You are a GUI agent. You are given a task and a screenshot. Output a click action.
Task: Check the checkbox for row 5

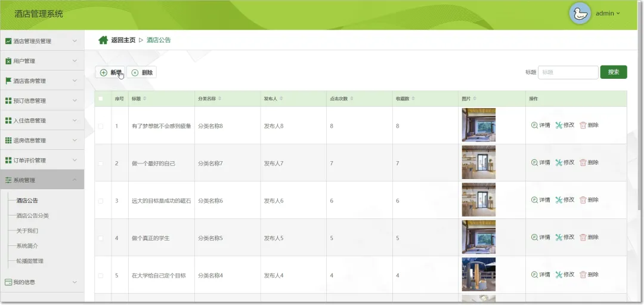[101, 276]
